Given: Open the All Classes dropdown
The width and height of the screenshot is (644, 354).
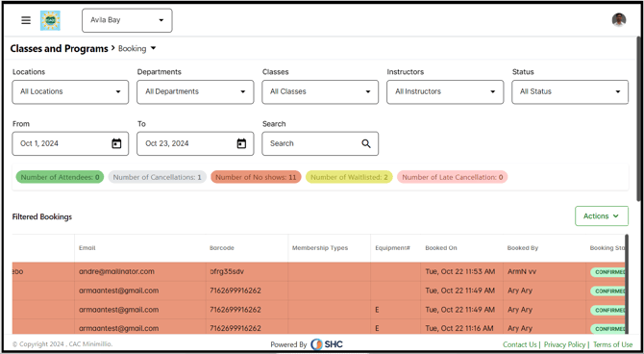Looking at the screenshot, I should (320, 91).
